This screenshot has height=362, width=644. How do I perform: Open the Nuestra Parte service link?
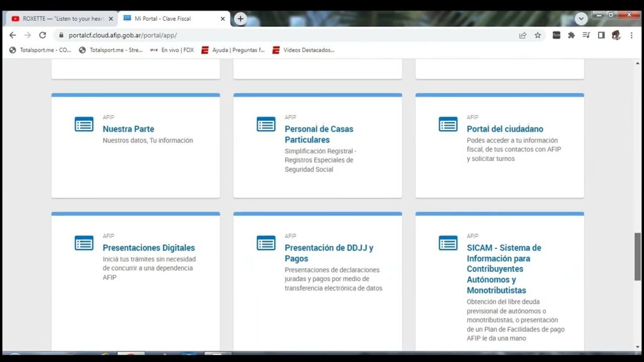coord(128,129)
